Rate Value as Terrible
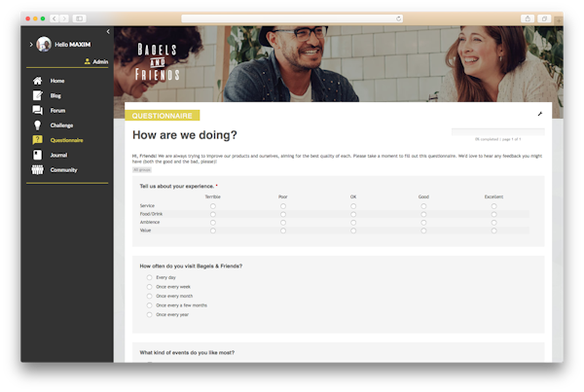 point(212,231)
